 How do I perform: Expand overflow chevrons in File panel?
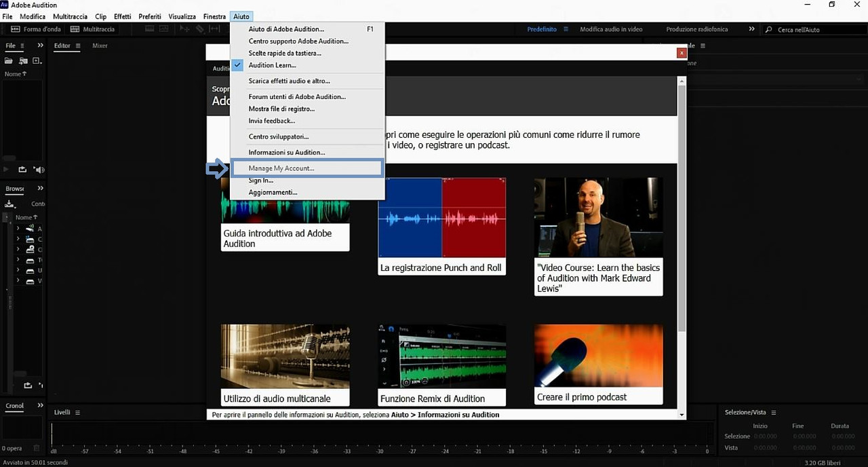[40, 45]
